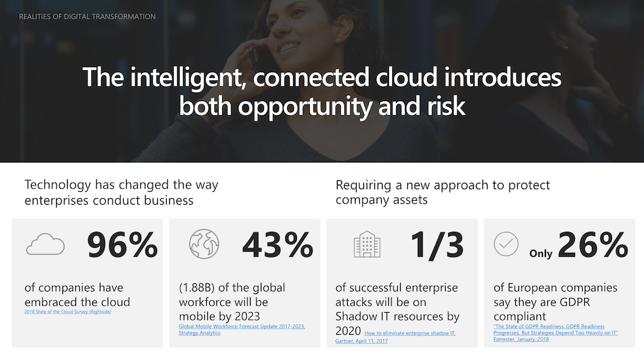Select the 1/3 statistic text

(437, 245)
